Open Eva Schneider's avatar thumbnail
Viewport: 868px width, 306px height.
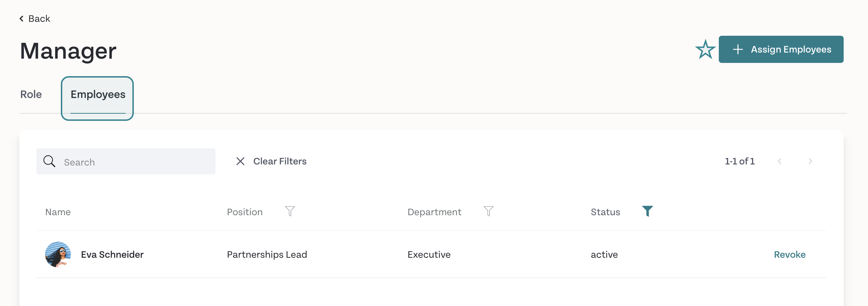pos(58,255)
